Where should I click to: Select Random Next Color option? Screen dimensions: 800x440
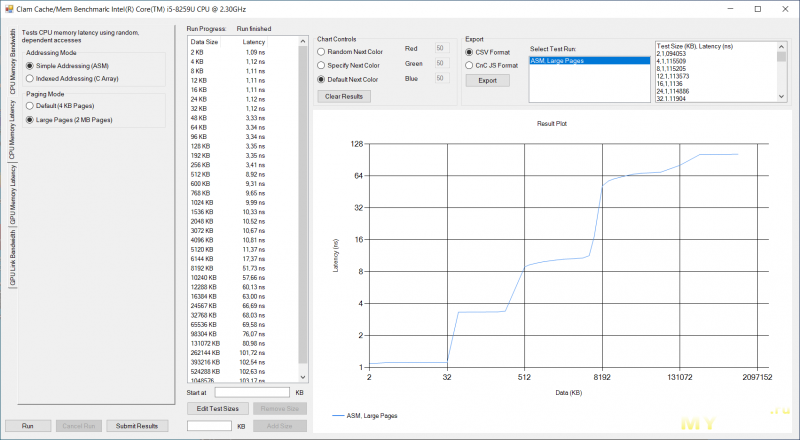click(350, 52)
